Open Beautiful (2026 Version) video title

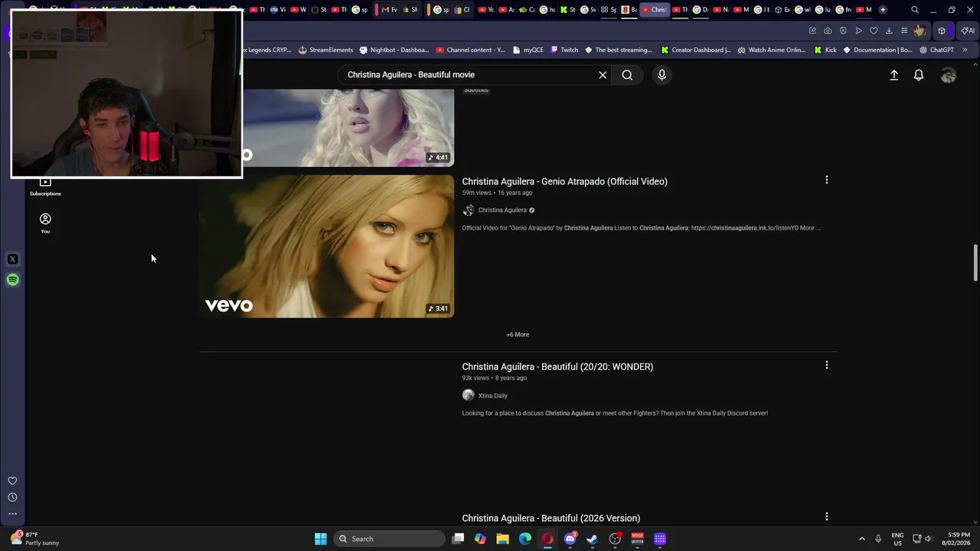[x=550, y=518]
